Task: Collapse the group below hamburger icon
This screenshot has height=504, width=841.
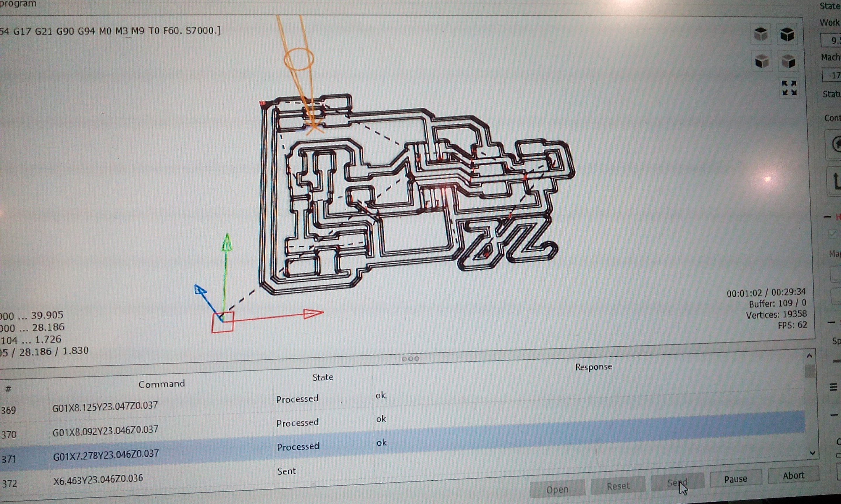Action: 834,415
